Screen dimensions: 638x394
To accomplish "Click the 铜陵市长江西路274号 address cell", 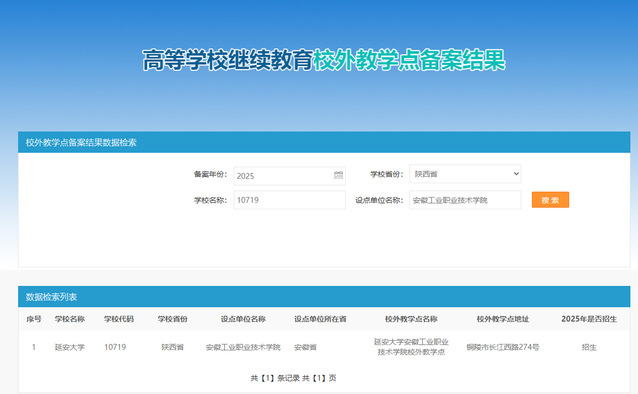I will 503,347.
